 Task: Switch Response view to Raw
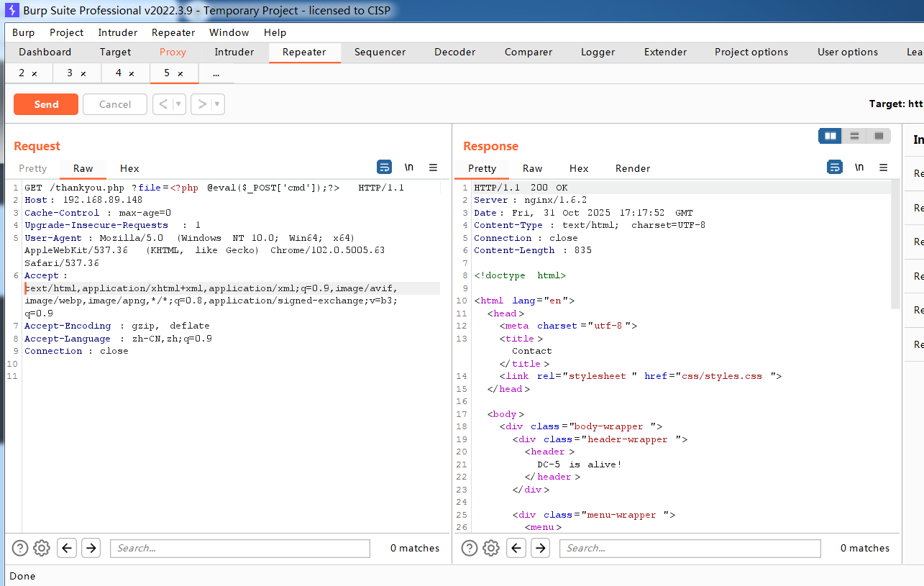(533, 168)
